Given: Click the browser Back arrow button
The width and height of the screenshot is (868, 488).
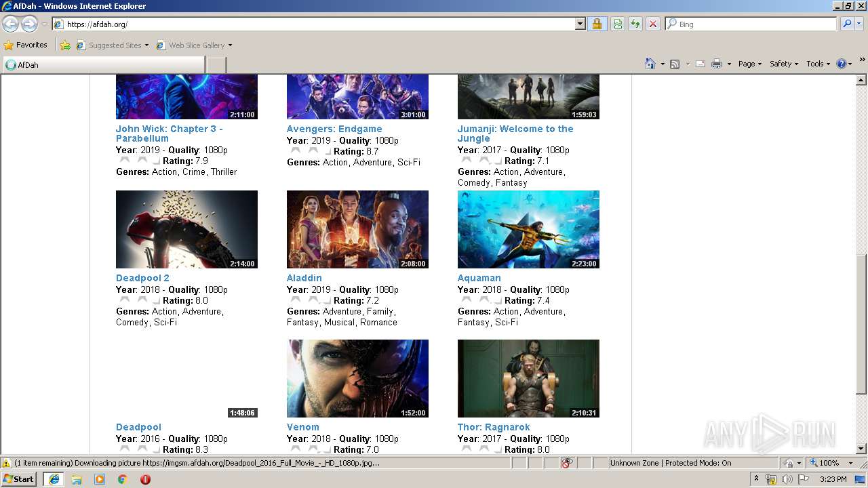Looking at the screenshot, I should (x=10, y=24).
